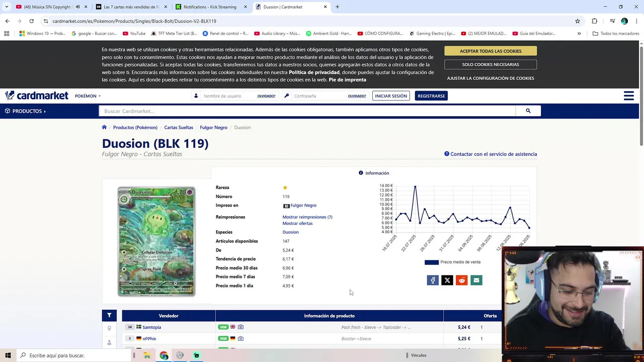
Task: Share the card via email icon
Action: click(x=476, y=280)
